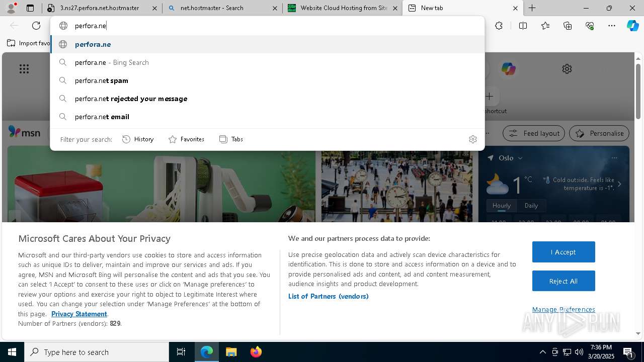Open the MSN apps grid launcher
Image resolution: width=644 pixels, height=362 pixels.
coord(24,69)
